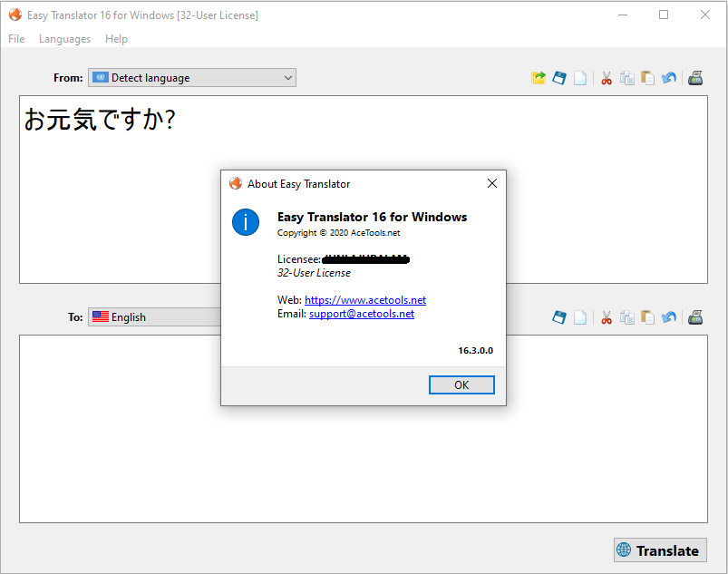
Task: Open the To language English dropdown
Action: (155, 316)
